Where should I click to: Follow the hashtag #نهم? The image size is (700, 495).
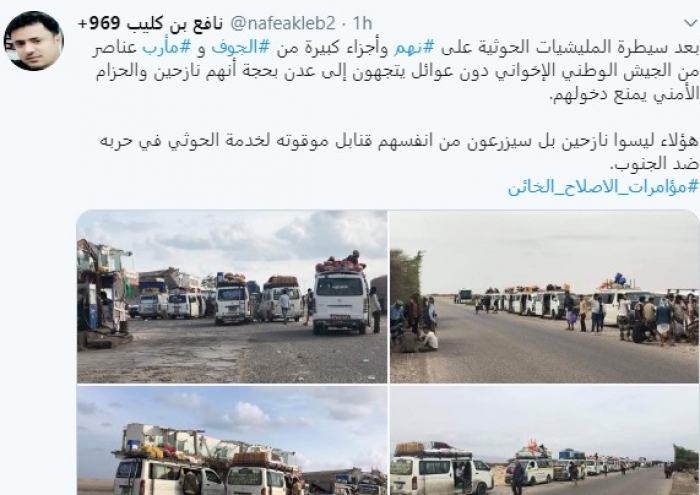coord(414,48)
